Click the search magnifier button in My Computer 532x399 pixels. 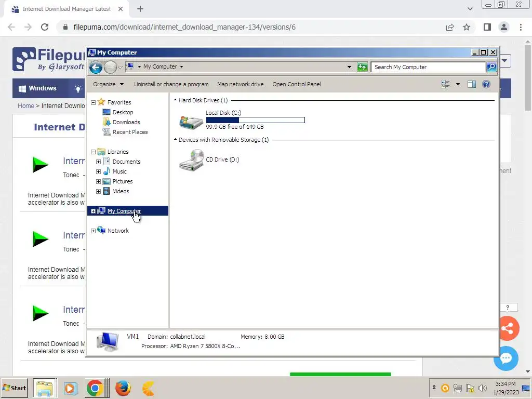(491, 67)
